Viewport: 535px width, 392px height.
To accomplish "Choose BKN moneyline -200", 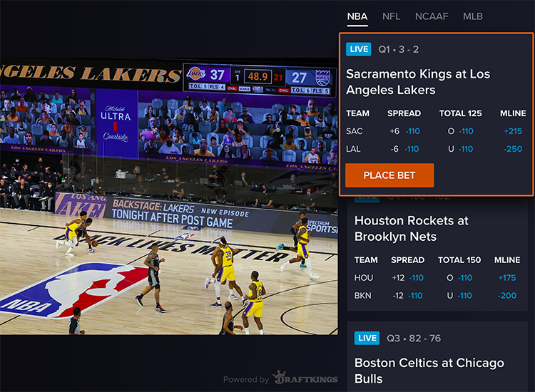I will pos(507,296).
